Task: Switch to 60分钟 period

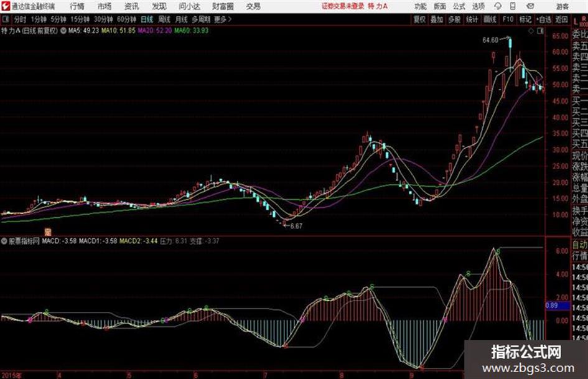Action: point(126,19)
